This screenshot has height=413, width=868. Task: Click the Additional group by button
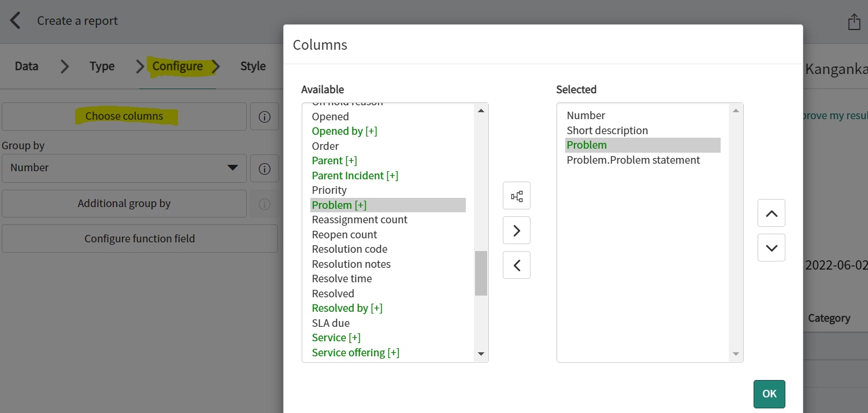pyautogui.click(x=124, y=203)
